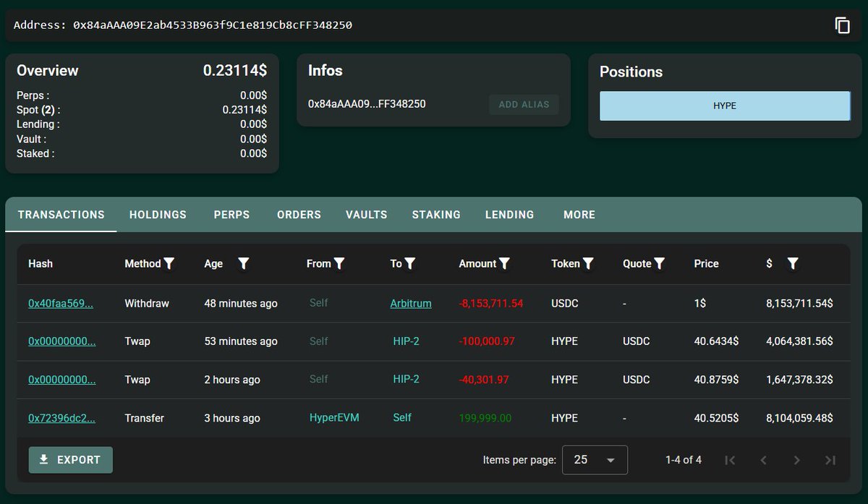Screen dimensions: 868x504
Task: Filter by dollar value column
Action: 793,264
